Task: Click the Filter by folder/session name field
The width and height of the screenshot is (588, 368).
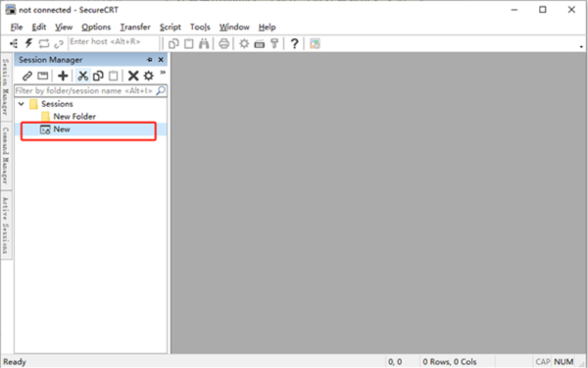Action: pos(85,90)
